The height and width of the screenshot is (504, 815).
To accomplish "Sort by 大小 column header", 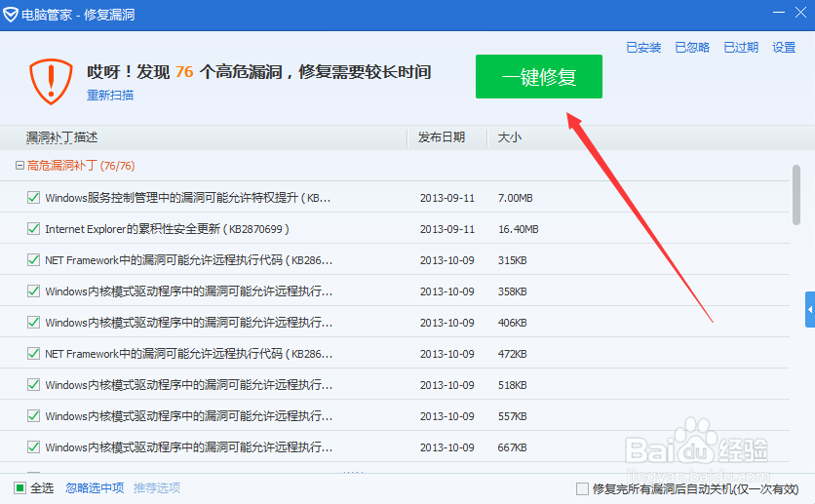I will 509,137.
